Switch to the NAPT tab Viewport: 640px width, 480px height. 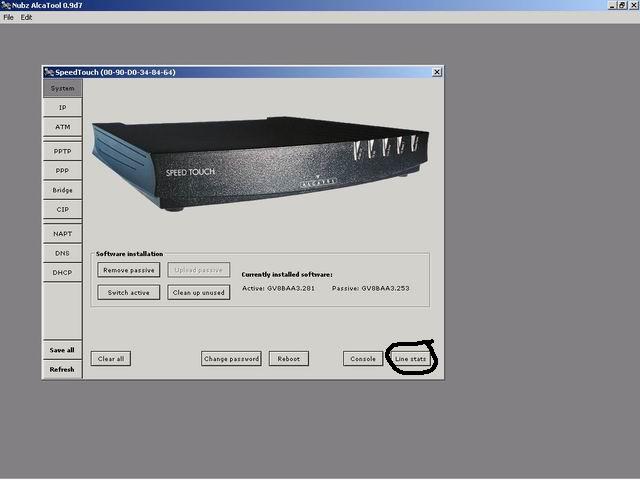click(62, 234)
